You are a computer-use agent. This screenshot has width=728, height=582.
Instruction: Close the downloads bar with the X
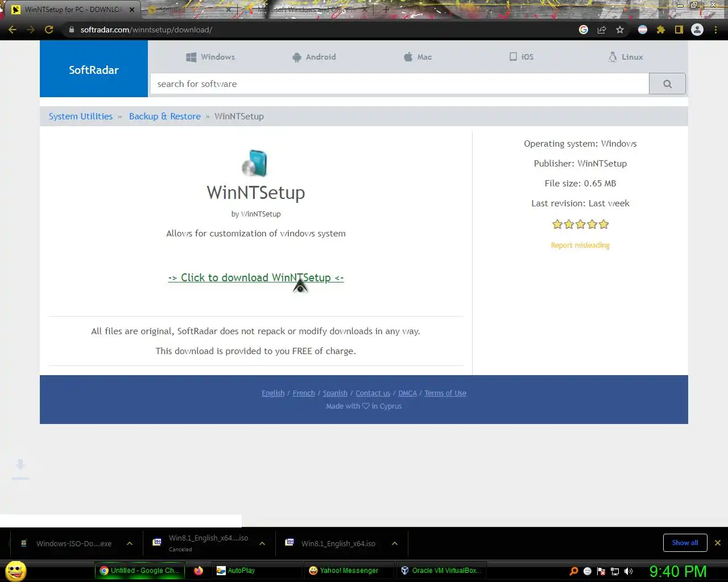point(718,543)
